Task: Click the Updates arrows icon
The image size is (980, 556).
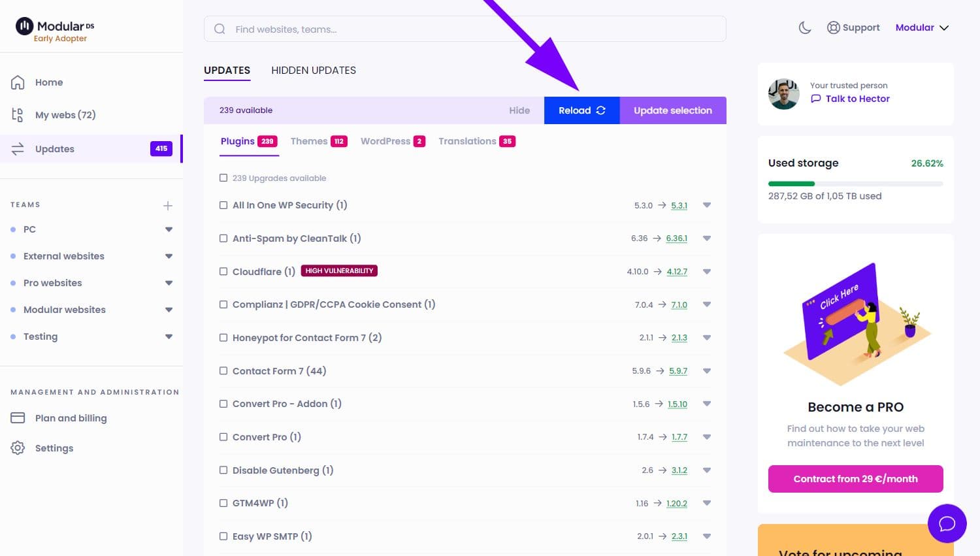Action: 18,149
